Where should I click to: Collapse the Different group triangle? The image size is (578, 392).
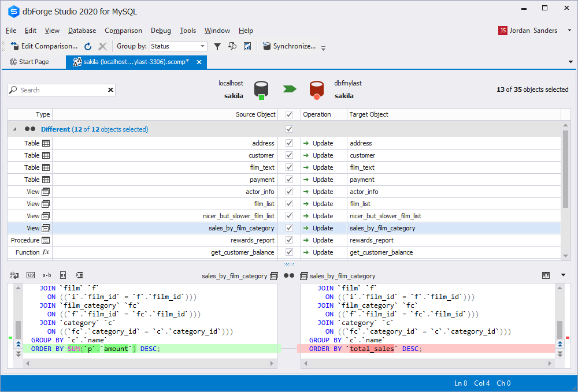click(x=15, y=129)
